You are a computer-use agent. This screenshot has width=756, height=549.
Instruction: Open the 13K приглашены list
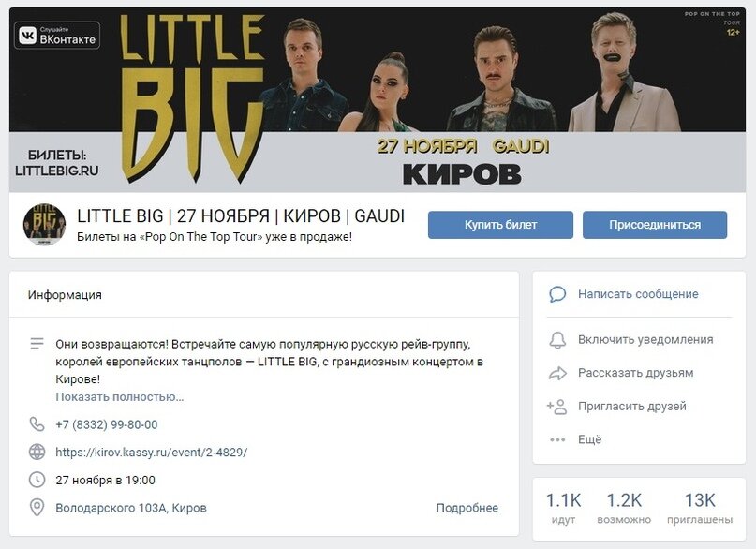[x=700, y=508]
